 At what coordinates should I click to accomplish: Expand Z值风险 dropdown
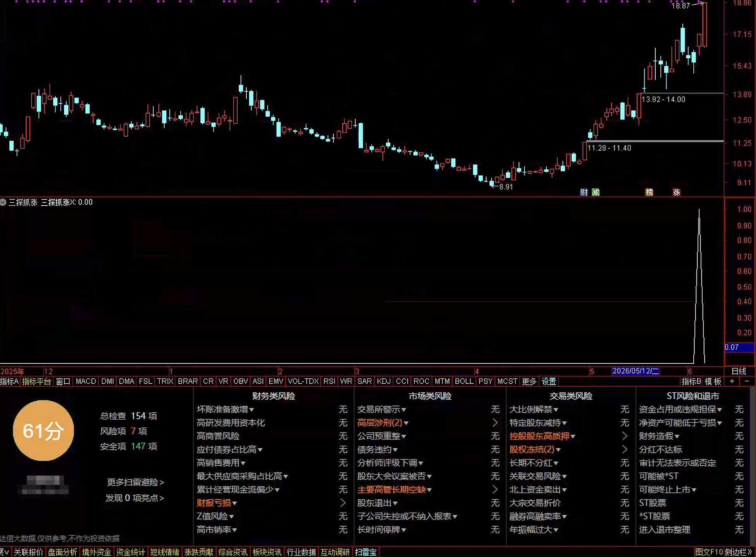click(x=231, y=517)
